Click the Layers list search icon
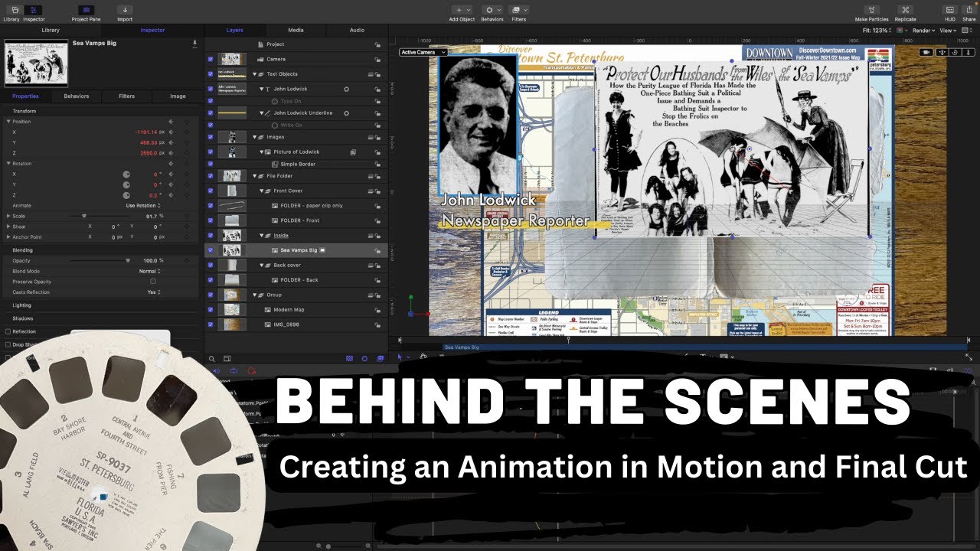 coord(212,358)
